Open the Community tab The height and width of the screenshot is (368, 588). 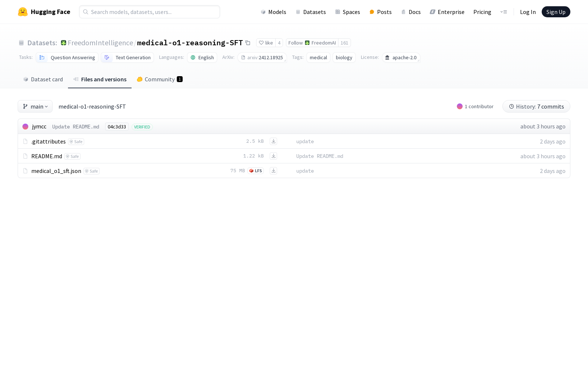click(159, 79)
